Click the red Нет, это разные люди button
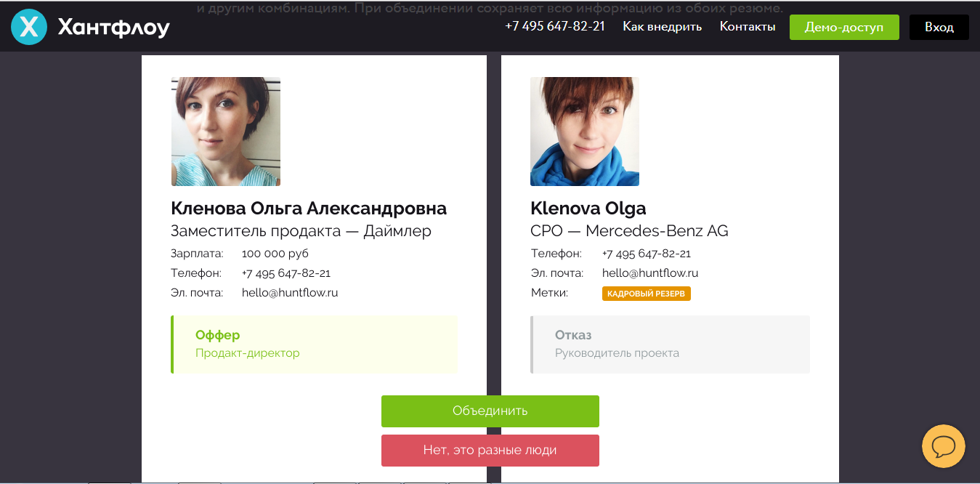This screenshot has height=484, width=980. coord(490,451)
